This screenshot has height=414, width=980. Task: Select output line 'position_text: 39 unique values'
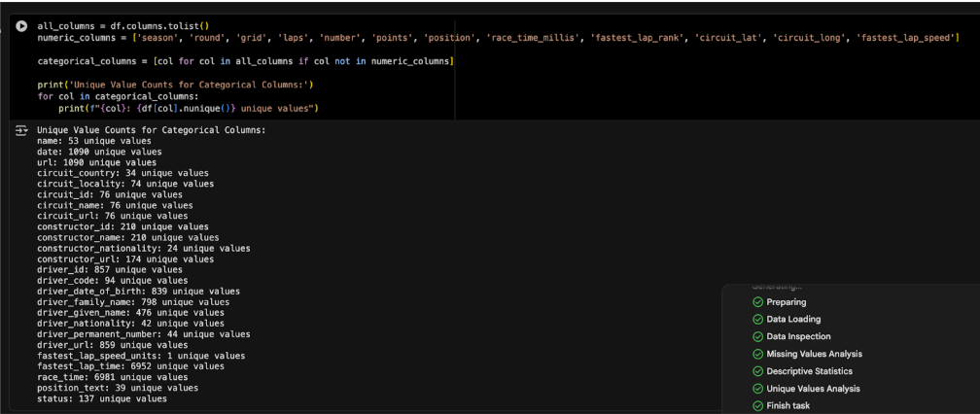(118, 388)
